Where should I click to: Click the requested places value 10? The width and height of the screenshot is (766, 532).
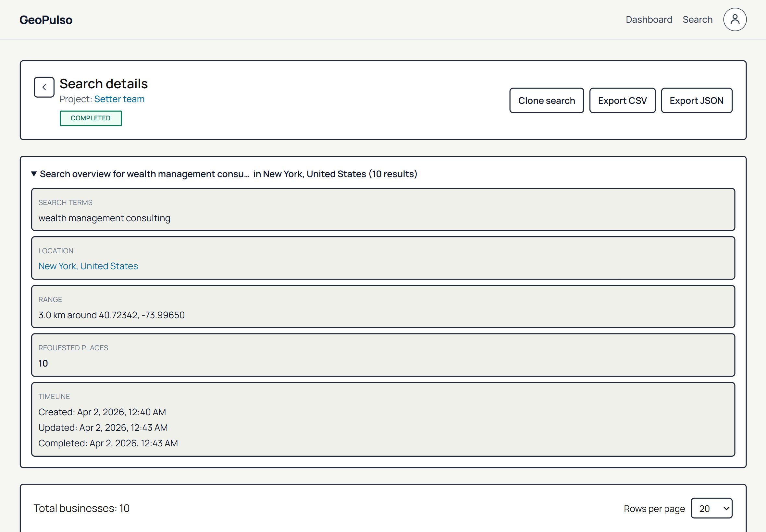(43, 364)
